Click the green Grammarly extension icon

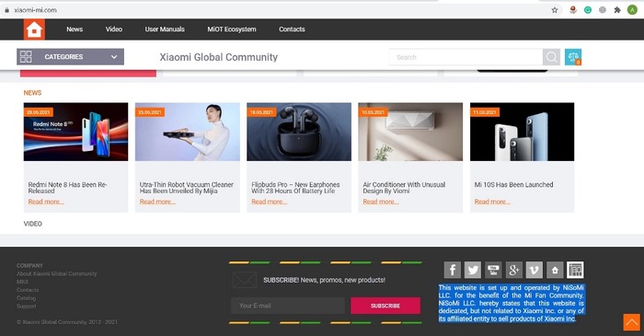(588, 10)
